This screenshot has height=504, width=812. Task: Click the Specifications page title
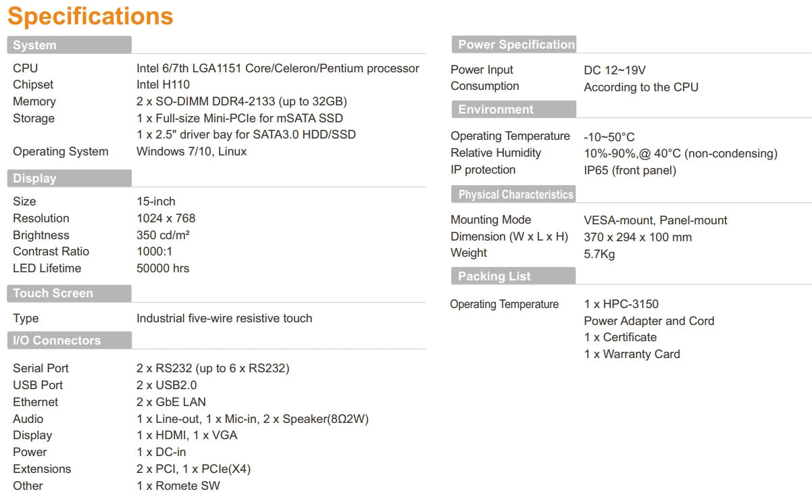pos(90,16)
